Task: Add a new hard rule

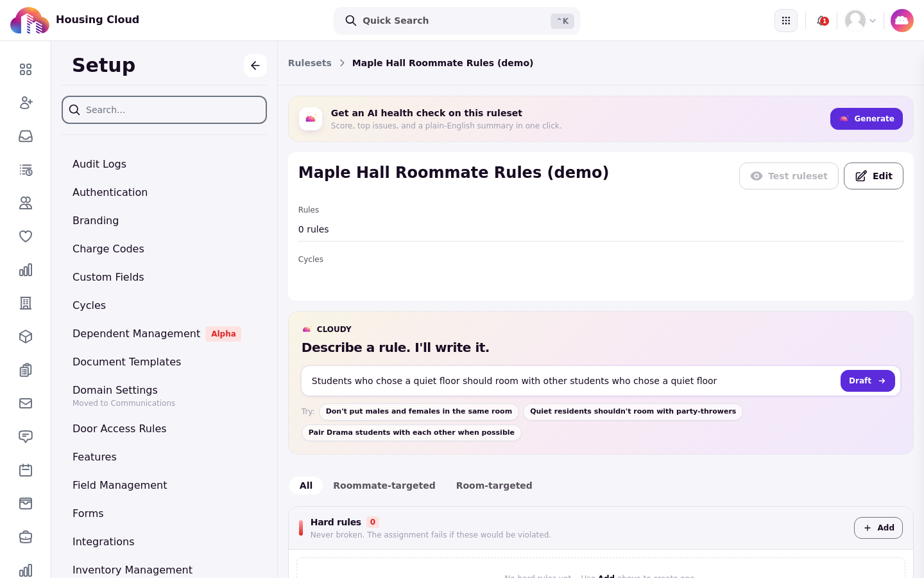Action: click(x=878, y=528)
